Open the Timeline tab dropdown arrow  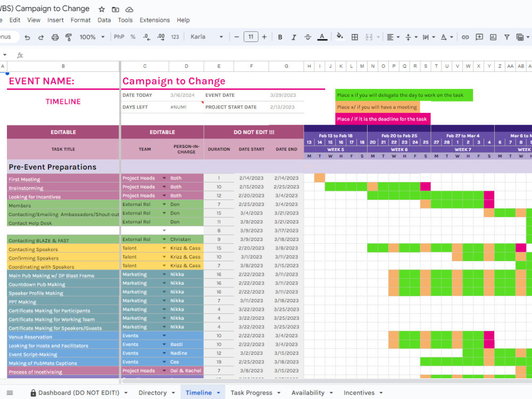pos(219,393)
